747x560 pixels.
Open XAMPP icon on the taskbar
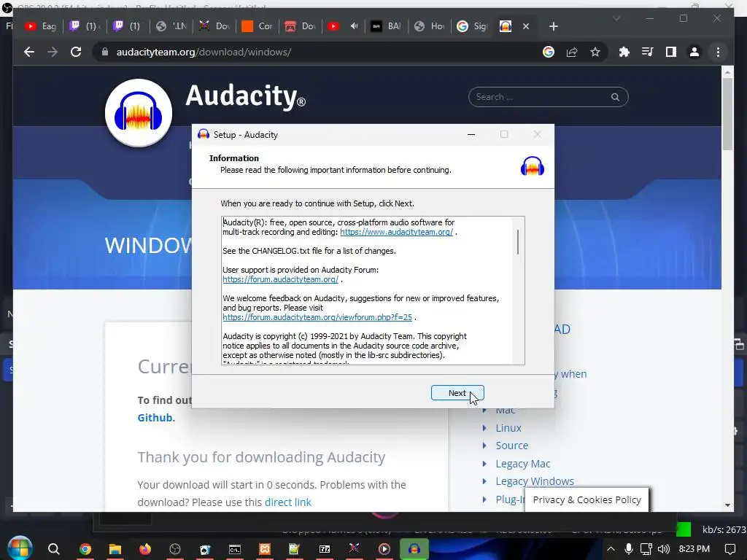[264, 549]
